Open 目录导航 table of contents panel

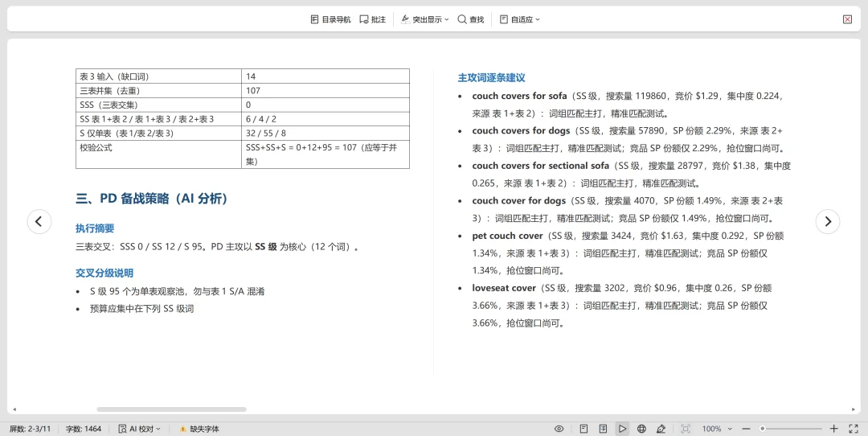[330, 19]
